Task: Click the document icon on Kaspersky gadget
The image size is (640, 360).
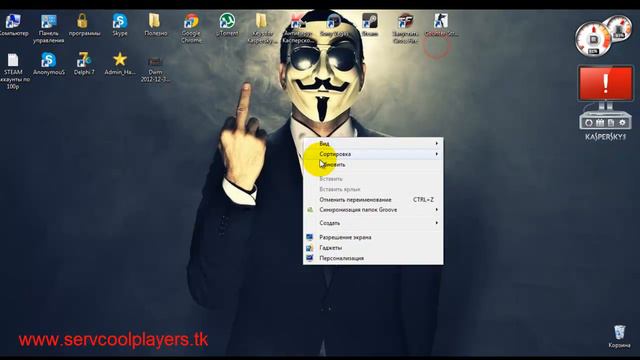Action: click(611, 122)
